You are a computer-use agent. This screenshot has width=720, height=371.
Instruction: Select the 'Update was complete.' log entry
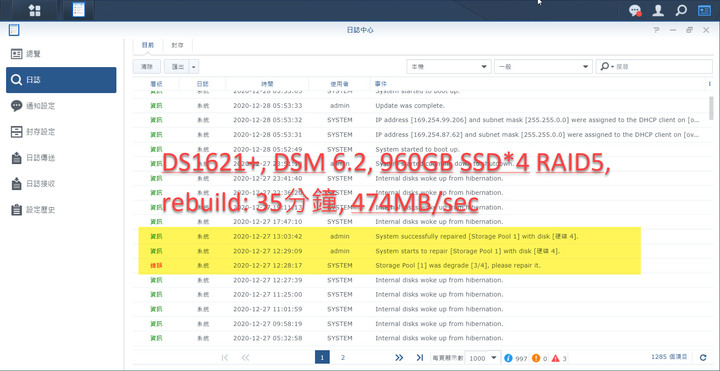[420, 106]
